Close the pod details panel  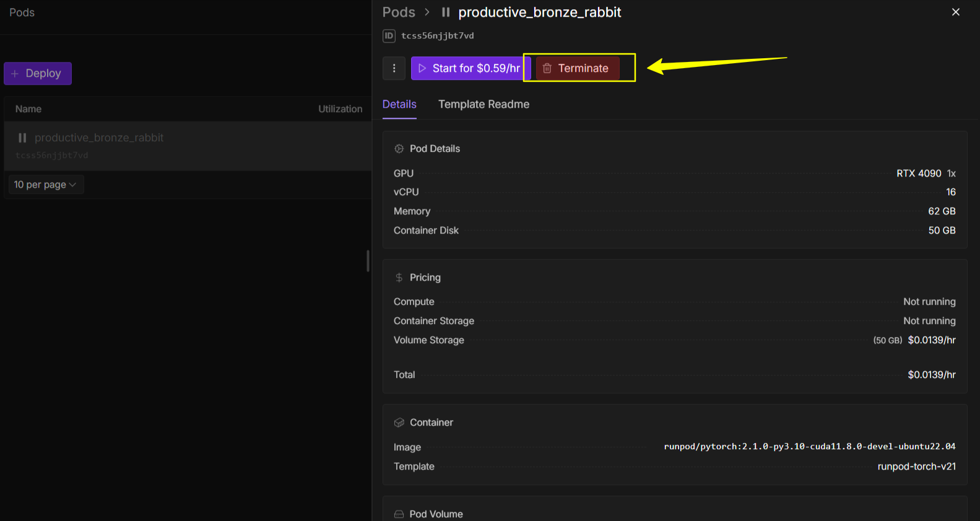(955, 12)
